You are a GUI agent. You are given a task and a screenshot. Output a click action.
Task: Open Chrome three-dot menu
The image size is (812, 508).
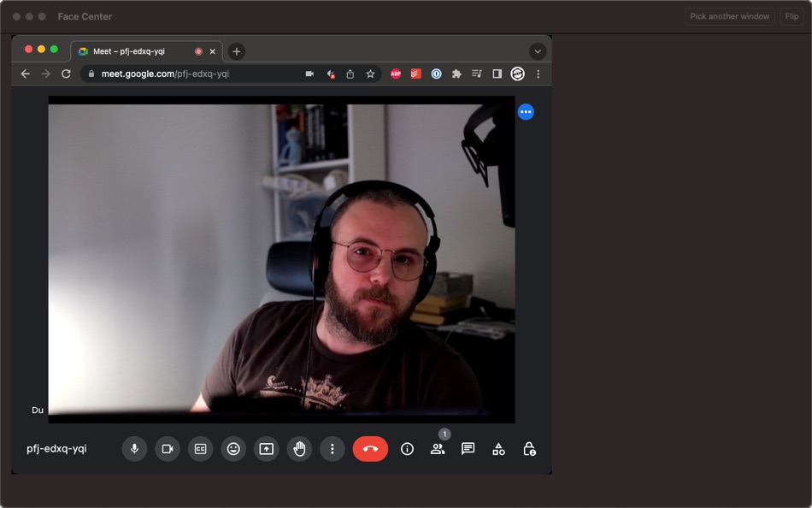(x=538, y=74)
